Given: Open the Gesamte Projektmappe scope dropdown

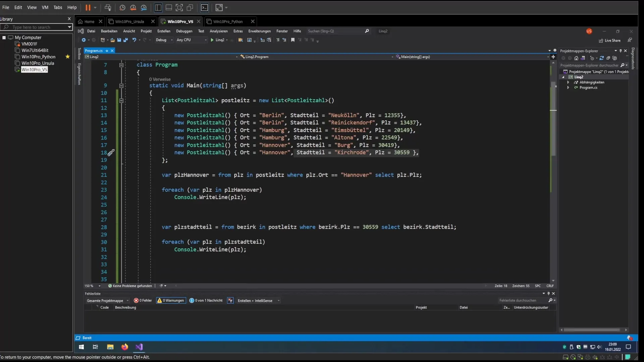Looking at the screenshot, I should [108, 301].
